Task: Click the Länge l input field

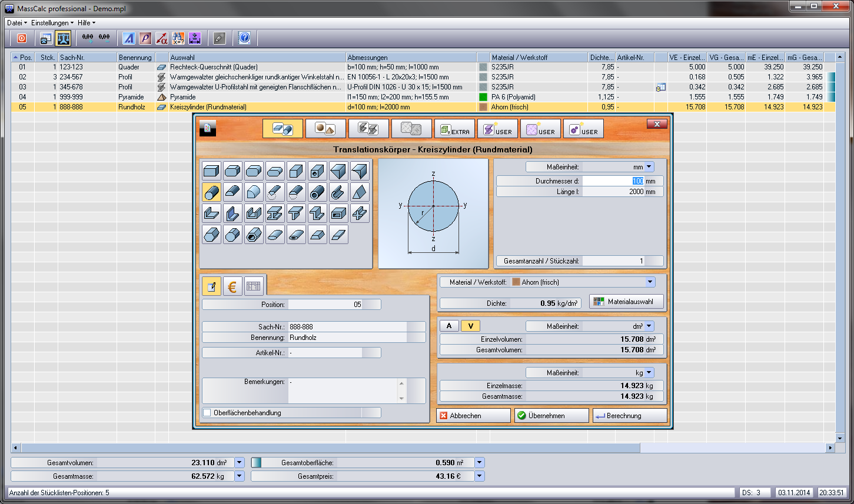Action: click(613, 192)
